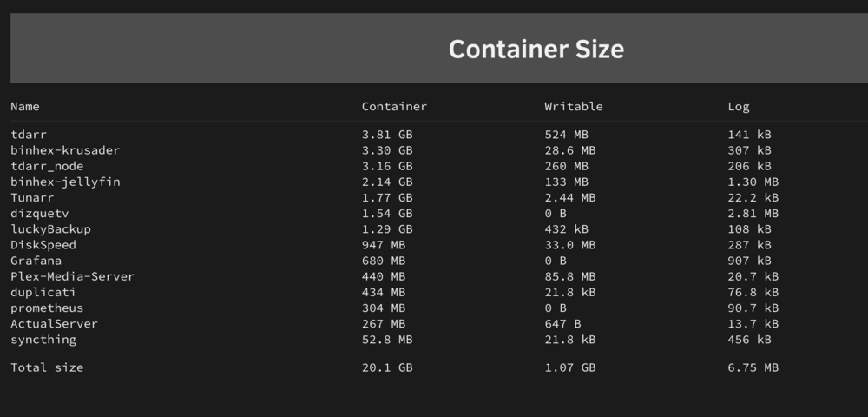Click the tdarr_node entry
The image size is (868, 417).
coord(47,166)
